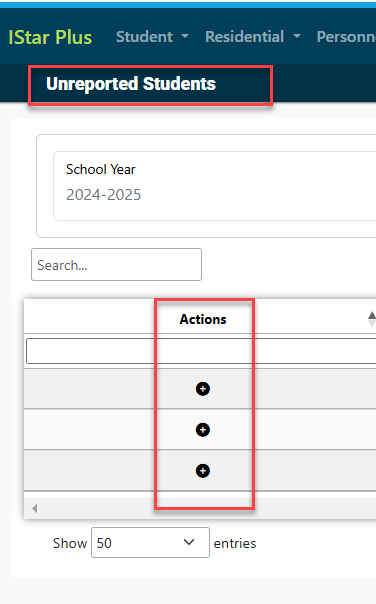This screenshot has height=604, width=376.
Task: Click the sort arrows beside the Actions column
Action: tap(371, 319)
